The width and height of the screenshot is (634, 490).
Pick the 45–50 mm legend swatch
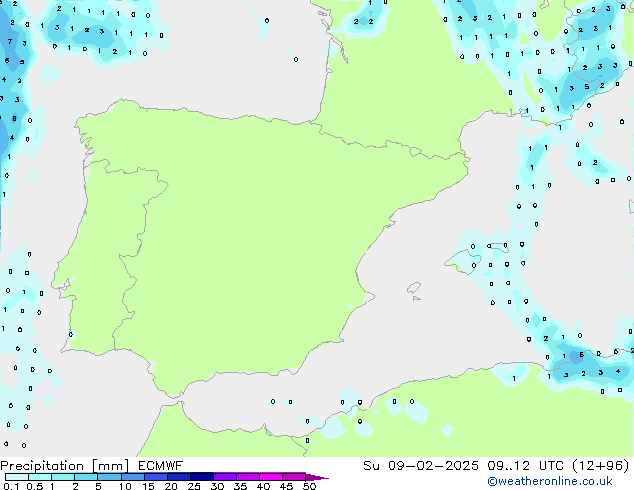[x=294, y=477]
